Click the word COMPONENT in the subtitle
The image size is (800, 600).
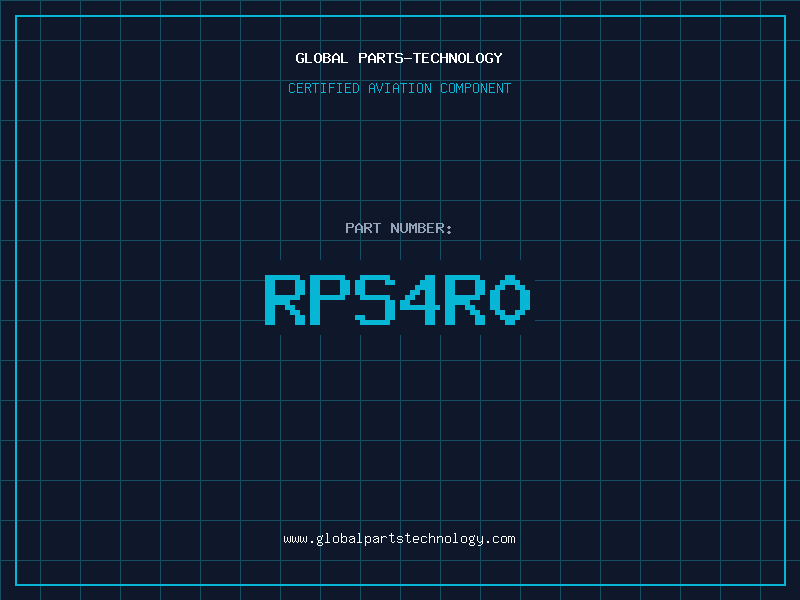[x=476, y=88]
